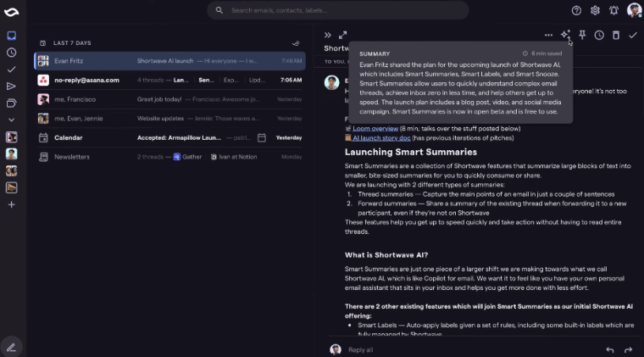Click the compose pencil button
This screenshot has width=644, height=357.
[x=11, y=348]
